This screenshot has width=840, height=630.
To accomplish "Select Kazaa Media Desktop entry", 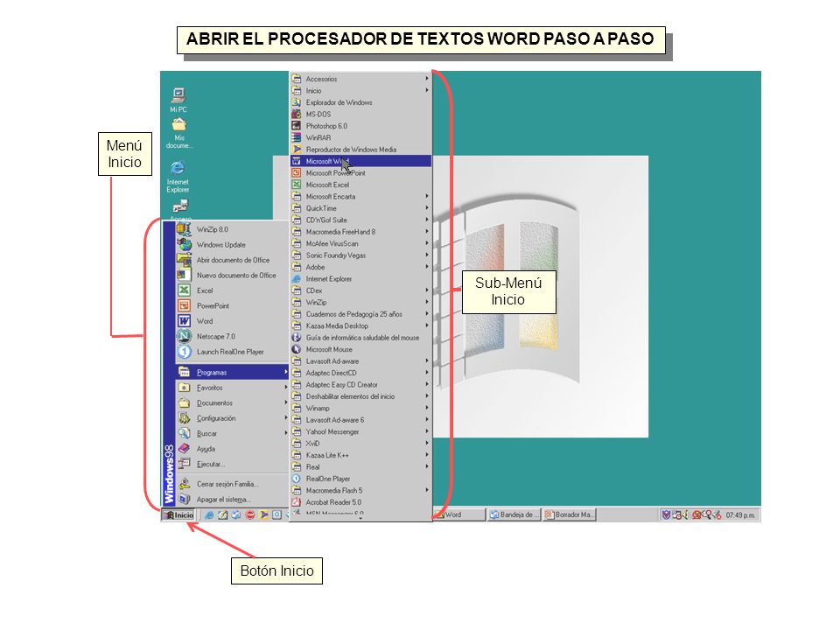I will point(361,325).
